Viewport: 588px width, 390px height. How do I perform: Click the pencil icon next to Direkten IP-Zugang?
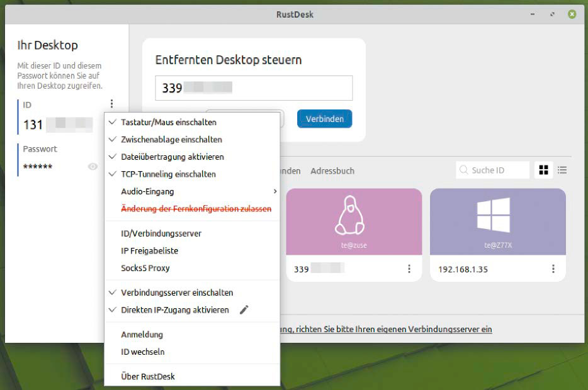[244, 309]
